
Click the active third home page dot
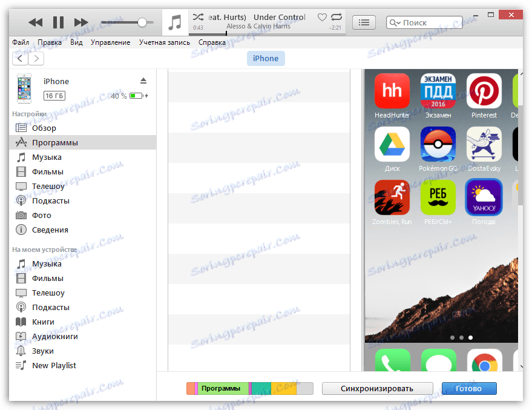[x=470, y=337]
